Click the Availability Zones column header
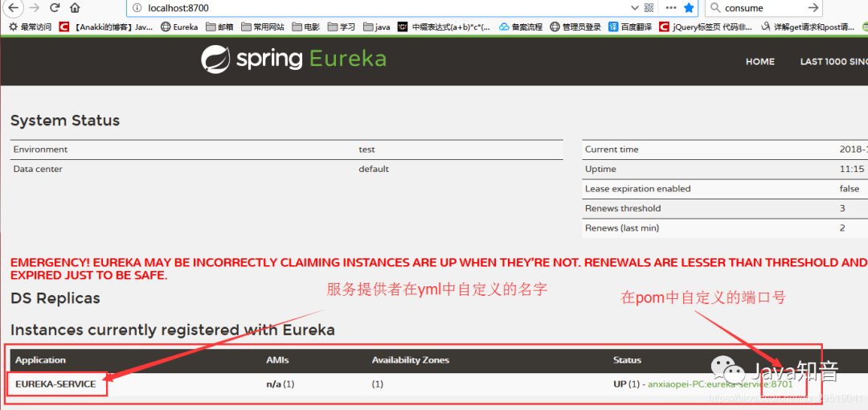The width and height of the screenshot is (868, 410). click(410, 360)
